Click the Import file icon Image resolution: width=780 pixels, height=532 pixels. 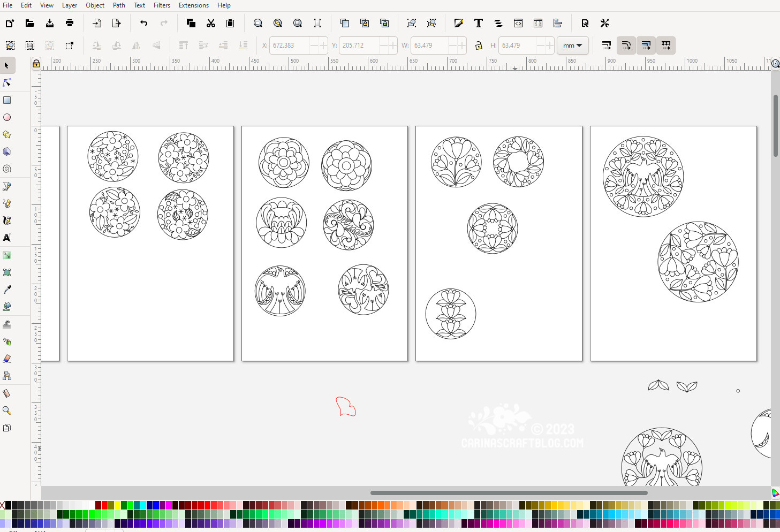[x=97, y=23]
